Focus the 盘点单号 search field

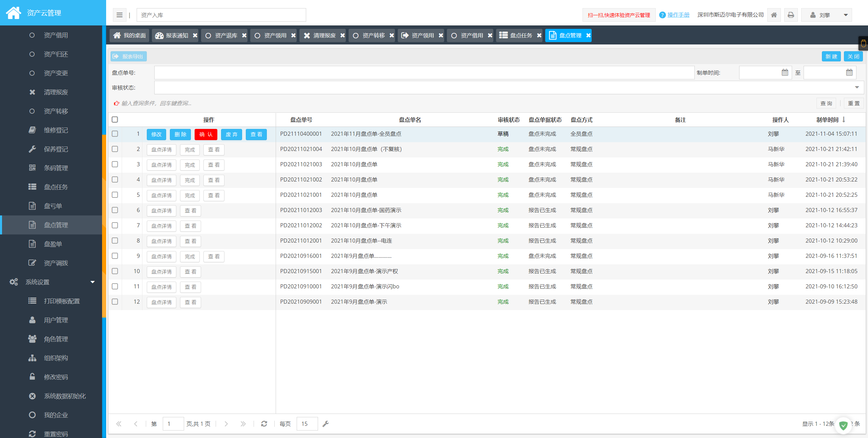(424, 73)
